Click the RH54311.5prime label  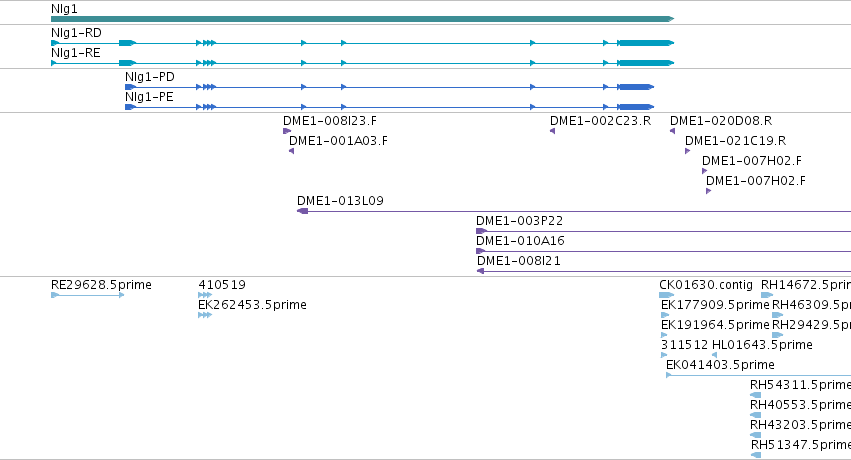click(x=801, y=385)
